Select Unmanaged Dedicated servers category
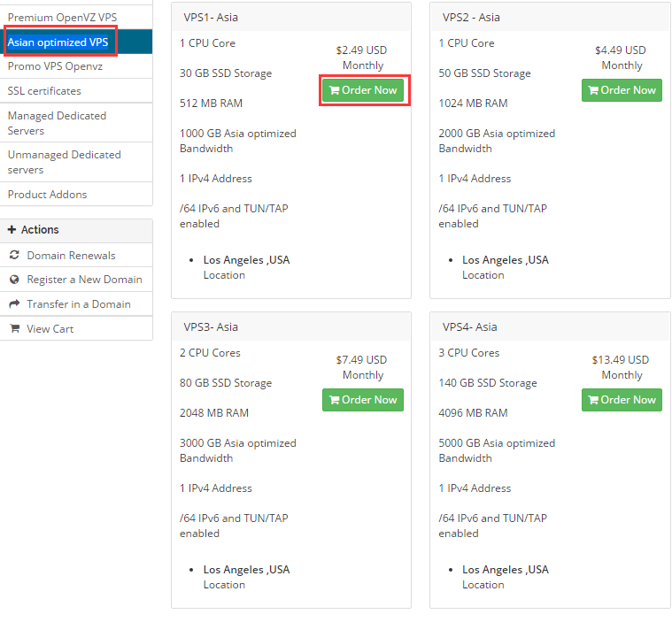This screenshot has width=672, height=622. 64,162
